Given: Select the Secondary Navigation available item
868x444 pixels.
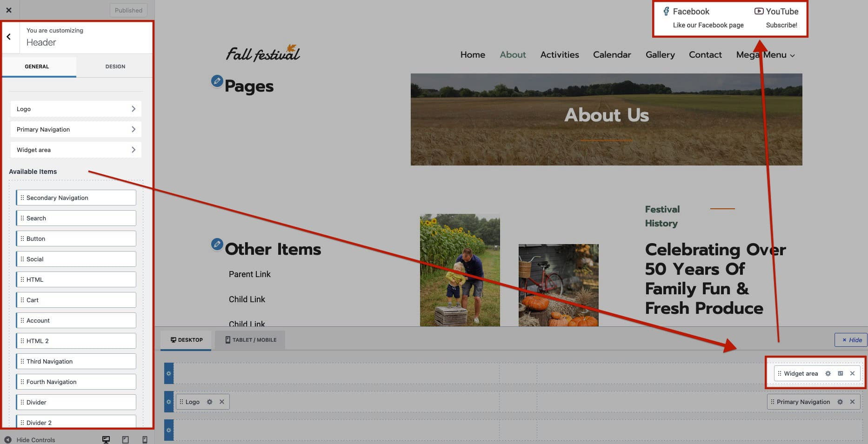Looking at the screenshot, I should tap(76, 198).
